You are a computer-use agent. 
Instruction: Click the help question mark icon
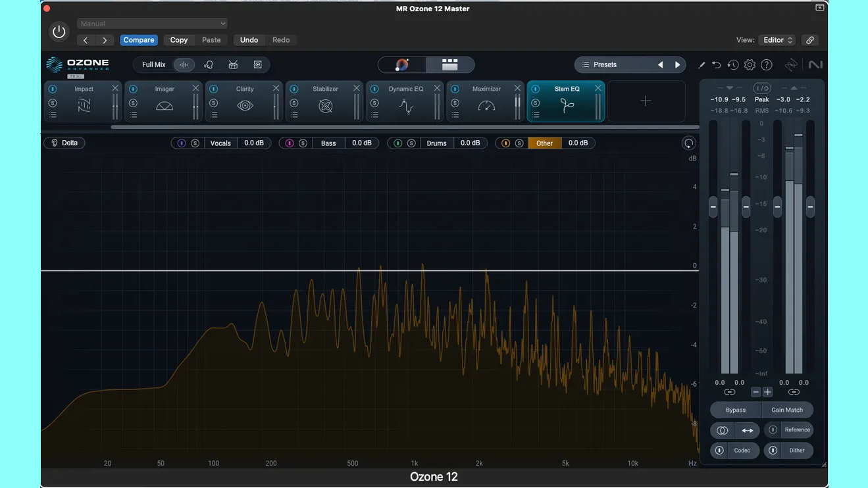point(766,64)
